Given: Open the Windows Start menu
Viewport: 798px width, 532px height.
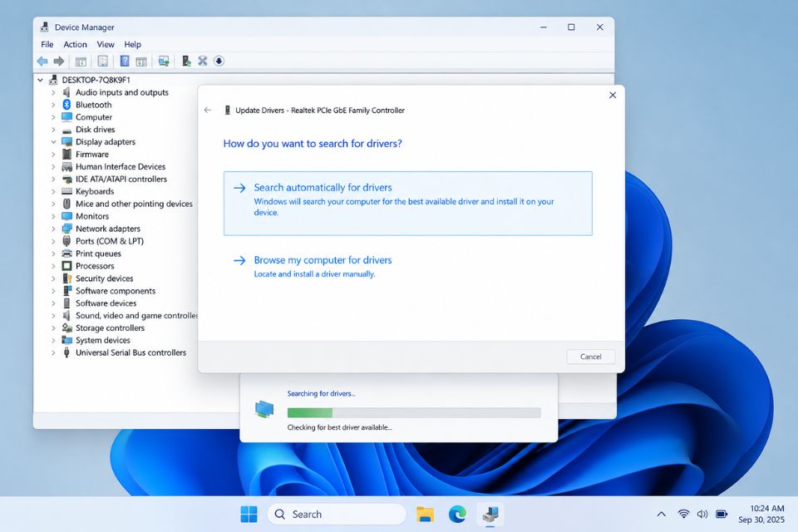Looking at the screenshot, I should [x=249, y=515].
